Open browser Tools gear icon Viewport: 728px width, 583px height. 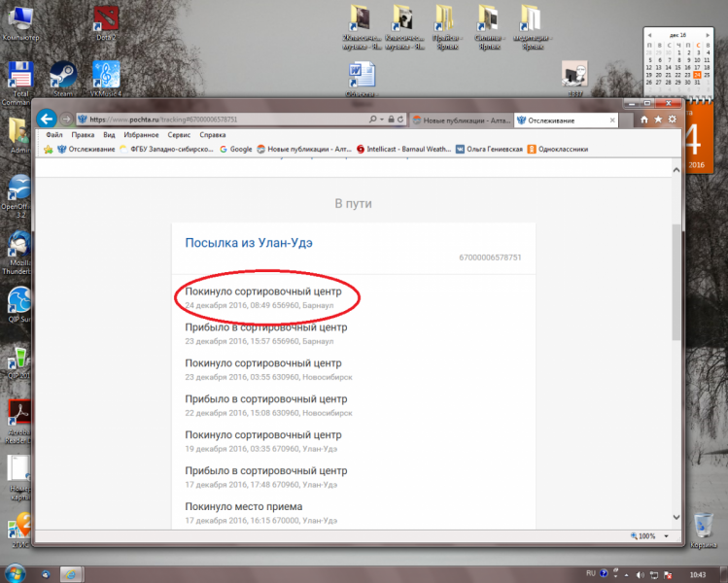672,120
